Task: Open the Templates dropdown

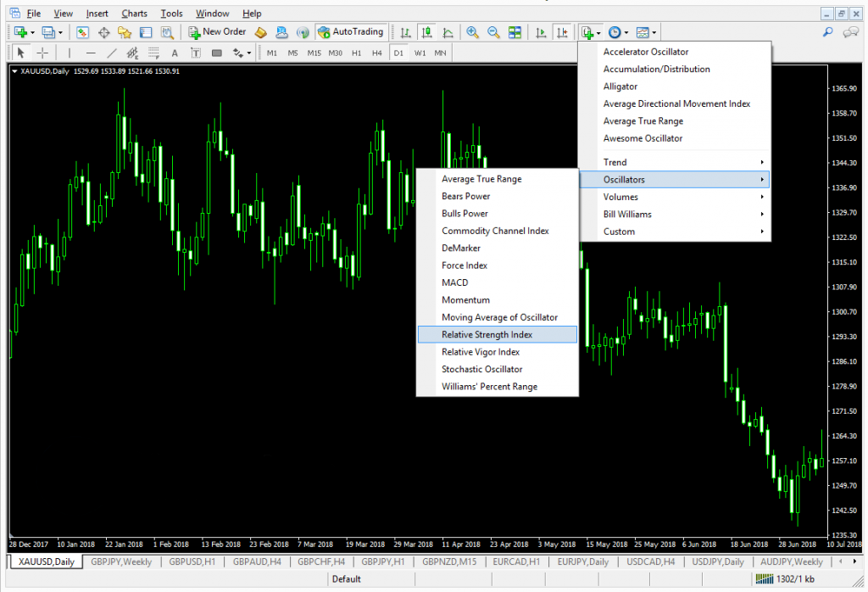Action: tap(645, 33)
